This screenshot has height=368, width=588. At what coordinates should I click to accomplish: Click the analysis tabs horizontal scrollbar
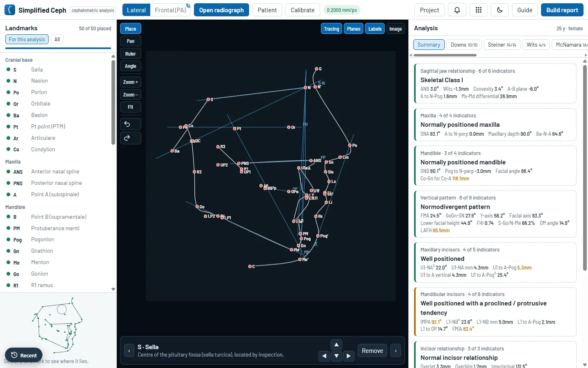pyautogui.click(x=445, y=55)
